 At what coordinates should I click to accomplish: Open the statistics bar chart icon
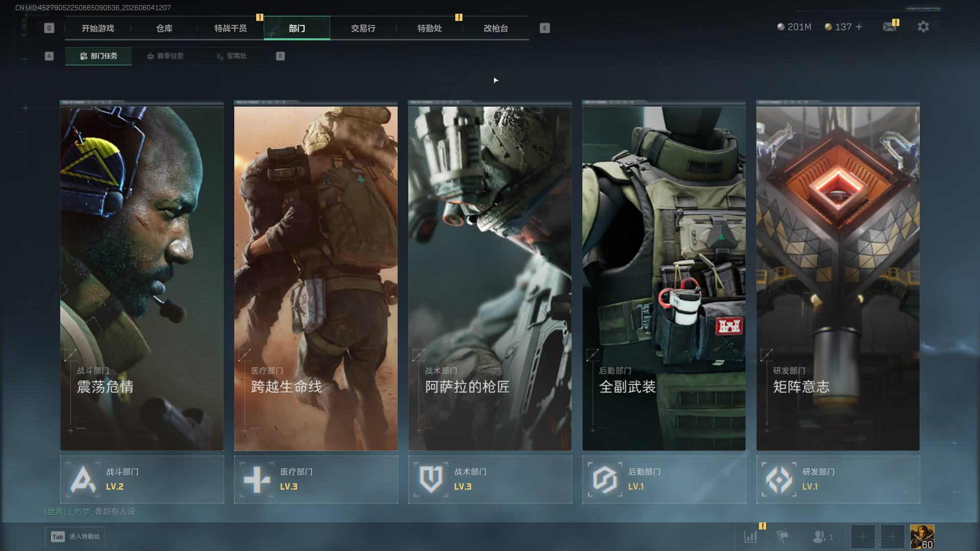[x=750, y=537]
